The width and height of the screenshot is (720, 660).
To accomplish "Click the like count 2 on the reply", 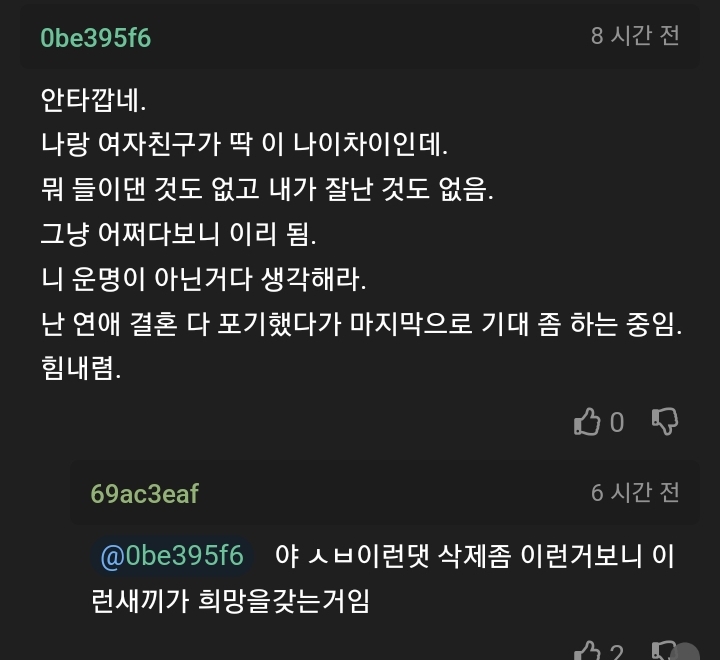I will click(617, 653).
